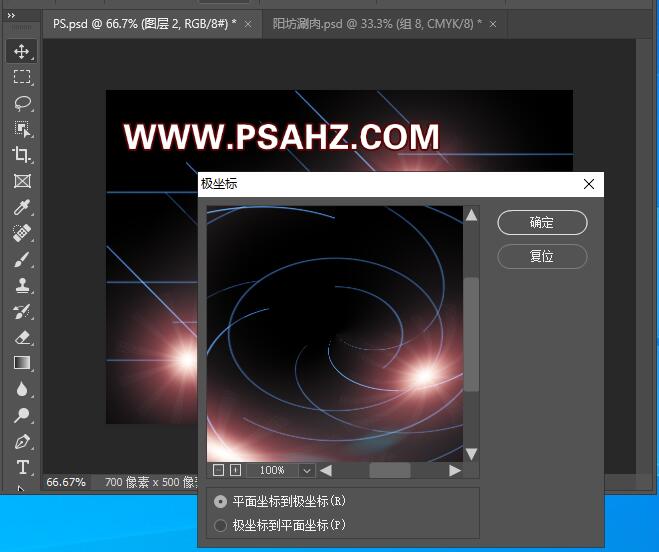Viewport: 659px width, 552px height.
Task: Click the 确定 button
Action: [542, 222]
